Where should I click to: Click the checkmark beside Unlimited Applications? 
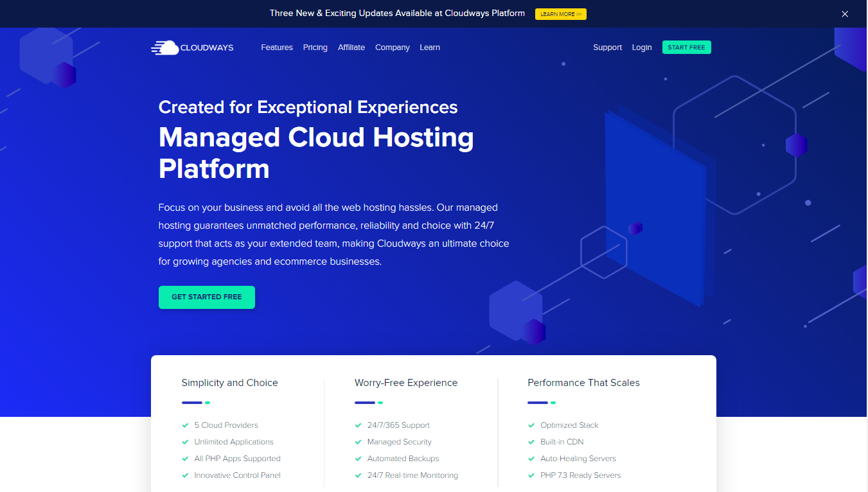[185, 442]
